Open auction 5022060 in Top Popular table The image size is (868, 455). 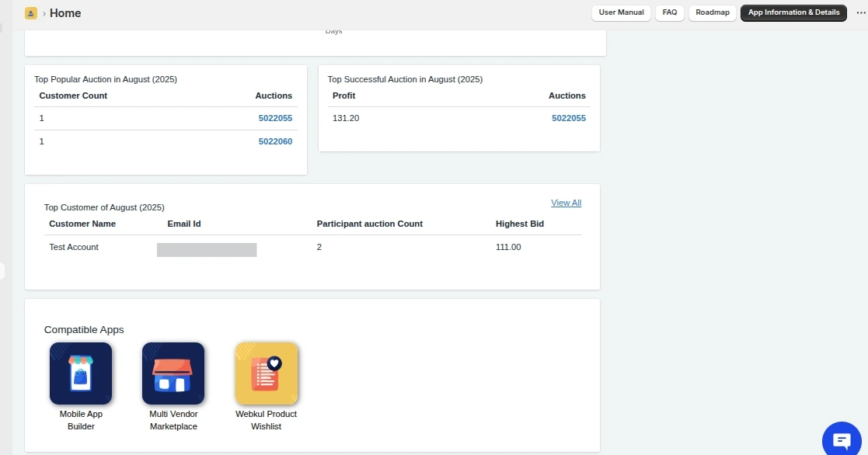click(x=275, y=141)
